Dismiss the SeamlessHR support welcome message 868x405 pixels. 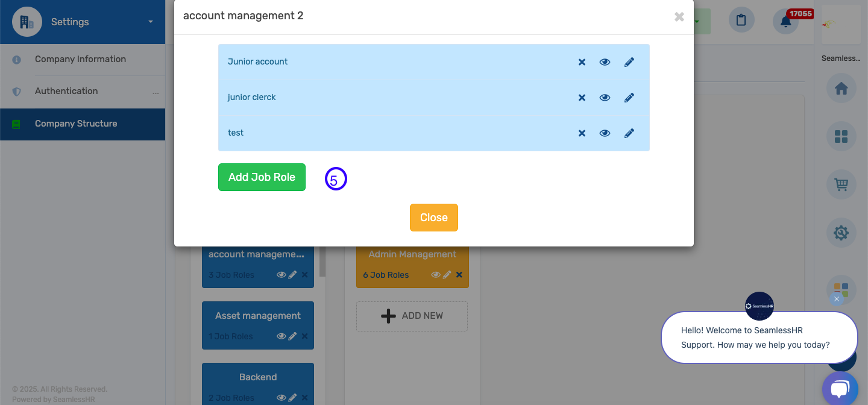(836, 299)
